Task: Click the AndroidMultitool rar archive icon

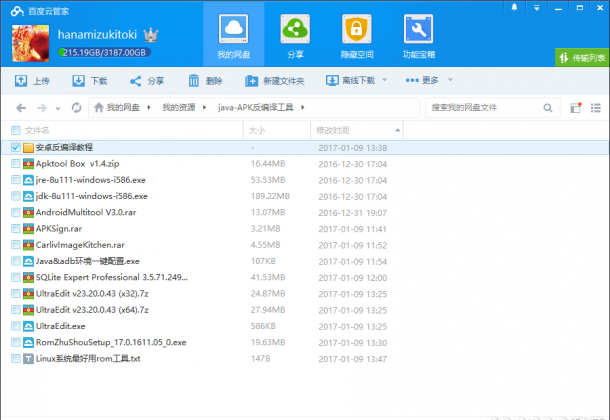Action: pos(28,212)
